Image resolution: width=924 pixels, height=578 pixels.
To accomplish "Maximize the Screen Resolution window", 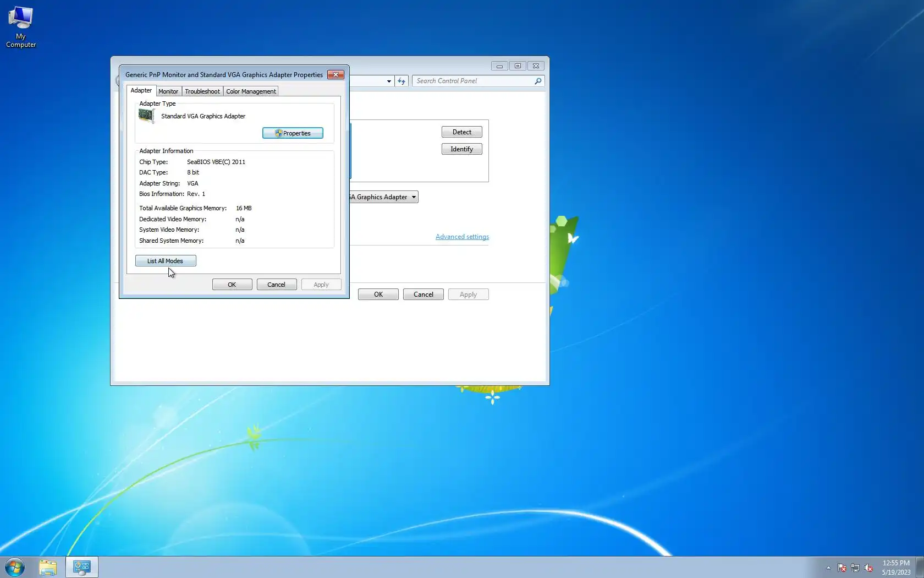I will tap(518, 66).
